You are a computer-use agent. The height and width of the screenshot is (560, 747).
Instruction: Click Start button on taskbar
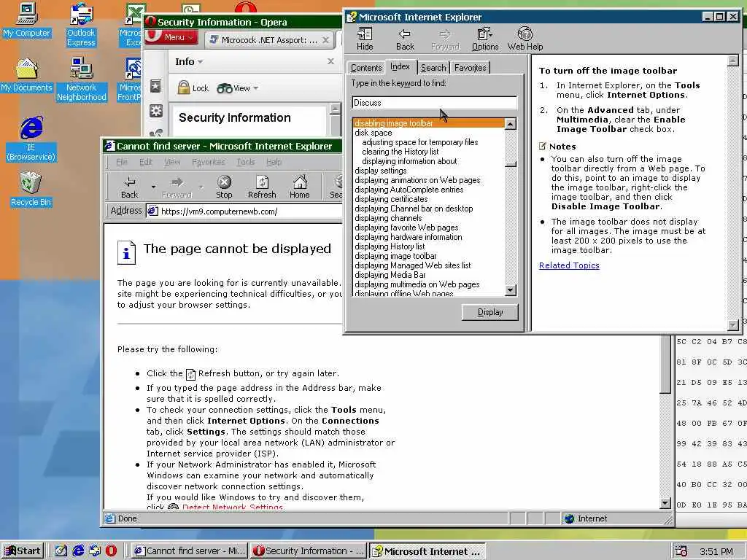[x=23, y=551]
